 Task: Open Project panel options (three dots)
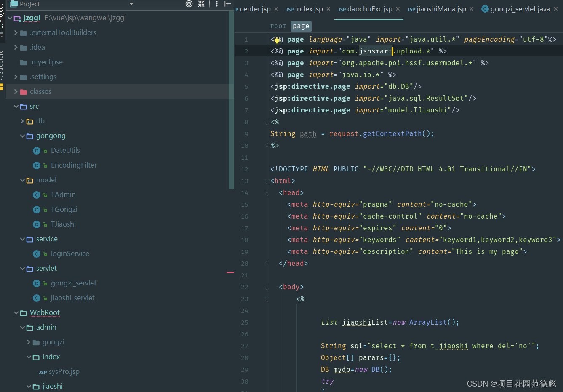click(x=217, y=4)
